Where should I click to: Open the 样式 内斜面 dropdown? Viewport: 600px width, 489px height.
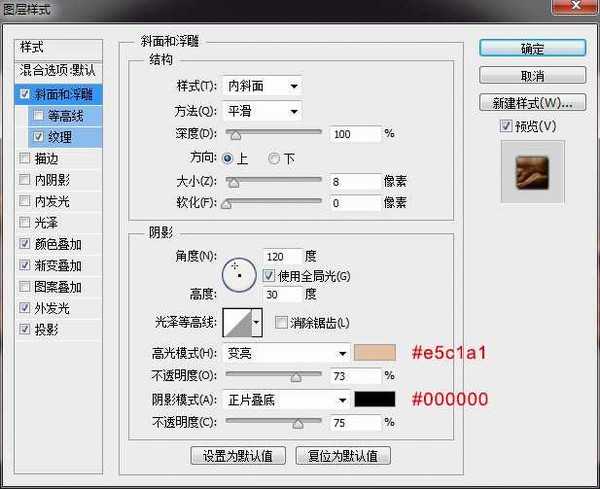pyautogui.click(x=264, y=86)
